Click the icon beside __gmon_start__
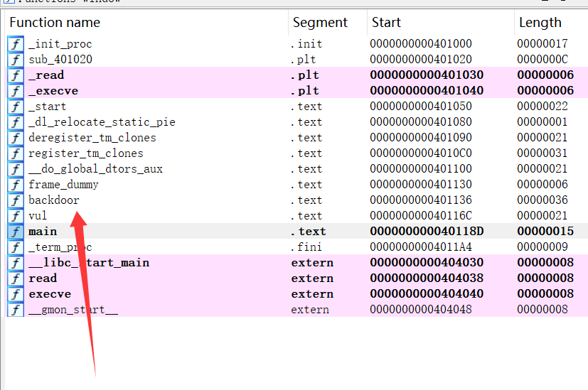Viewport: 588px width, 390px height. point(15,310)
